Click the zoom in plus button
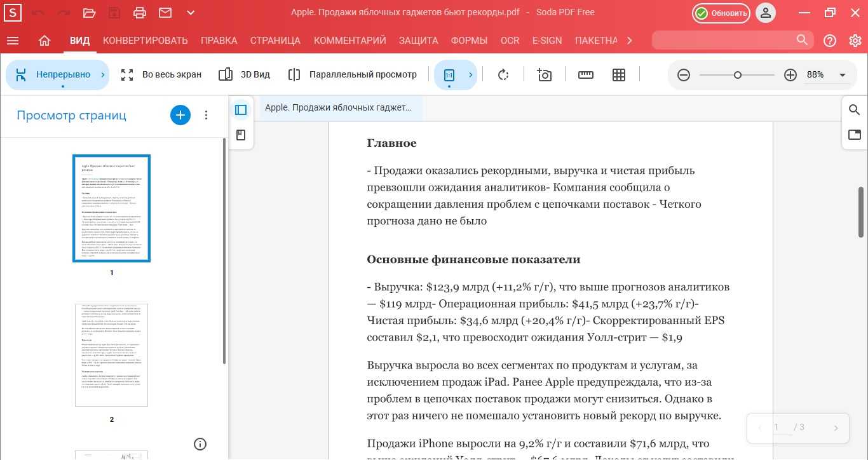The height and width of the screenshot is (460, 868). click(790, 75)
